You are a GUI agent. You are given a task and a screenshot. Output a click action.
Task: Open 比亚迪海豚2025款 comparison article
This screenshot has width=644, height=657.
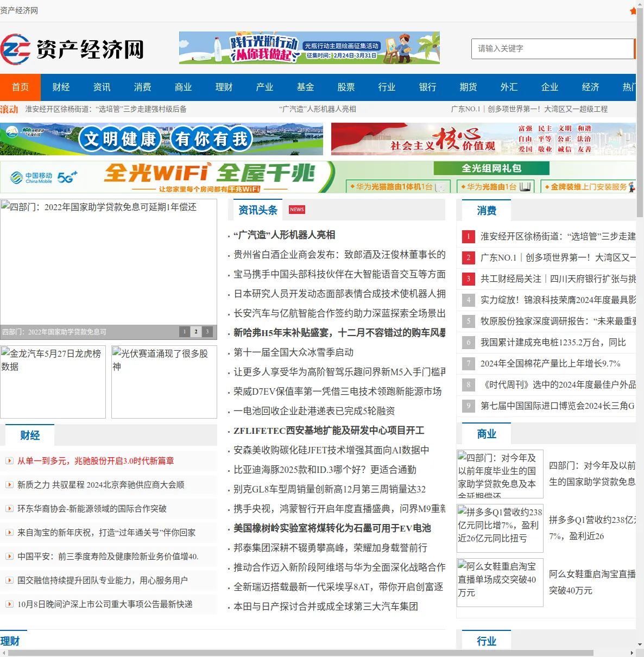[325, 470]
